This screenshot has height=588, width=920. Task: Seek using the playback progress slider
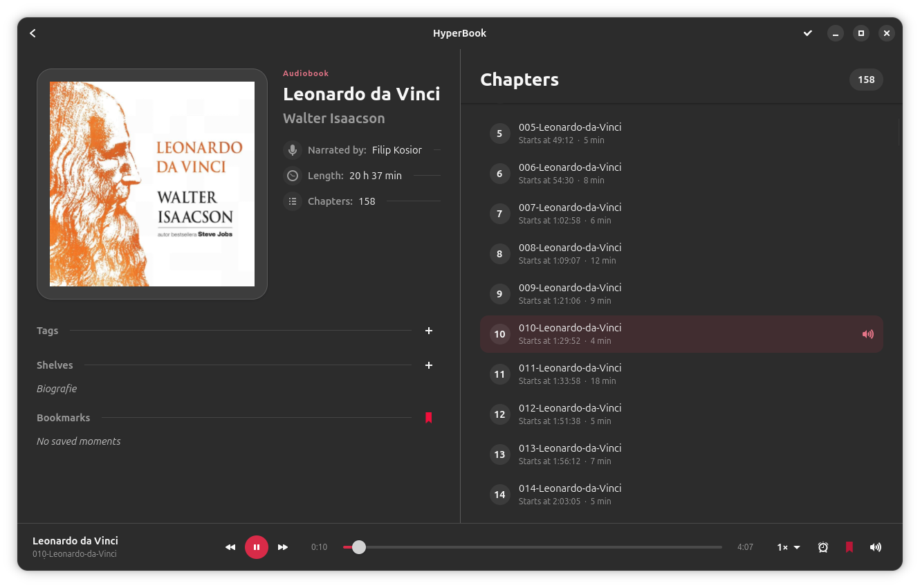tap(533, 547)
